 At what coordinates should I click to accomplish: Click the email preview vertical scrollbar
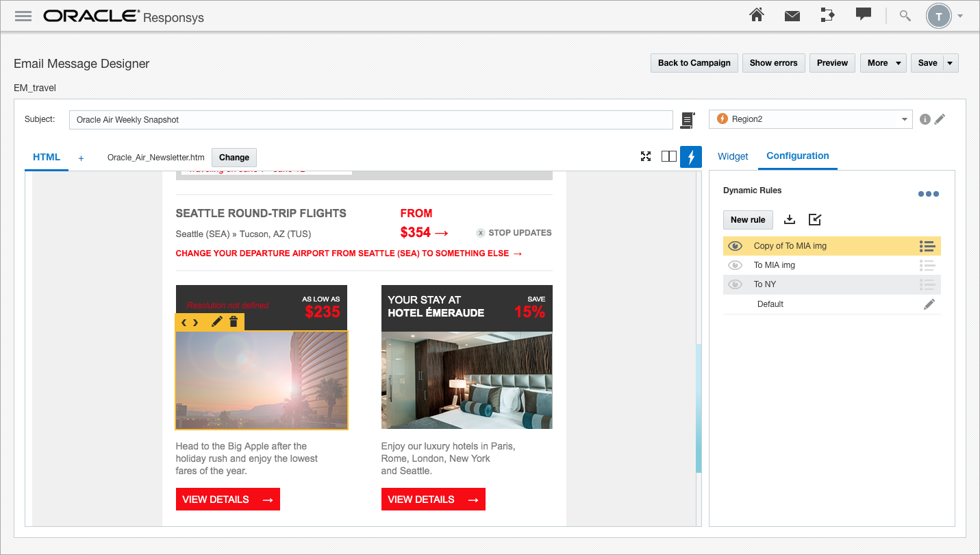[x=699, y=408]
